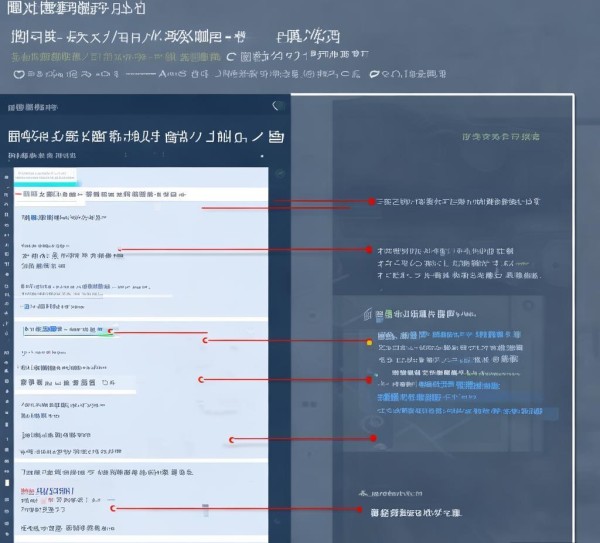600x543 pixels.
Task: Click the lowest red dot marker in the right panel
Action: (361, 509)
